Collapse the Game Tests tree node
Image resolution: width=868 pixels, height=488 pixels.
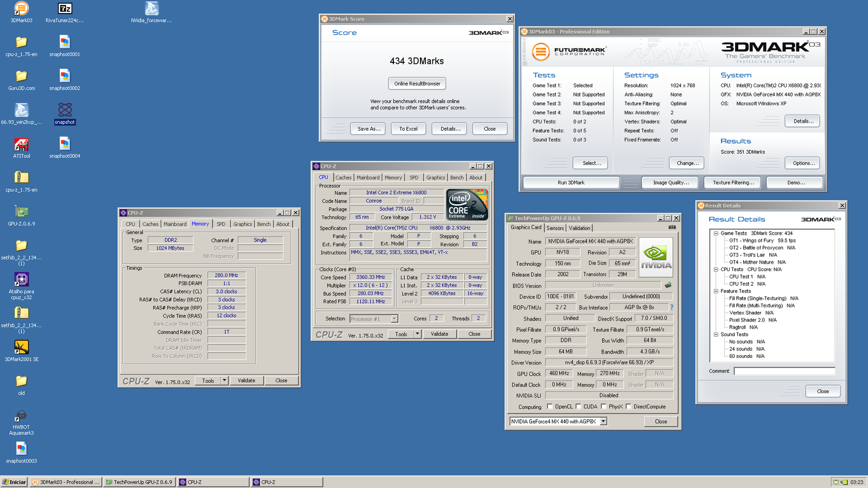coord(716,233)
